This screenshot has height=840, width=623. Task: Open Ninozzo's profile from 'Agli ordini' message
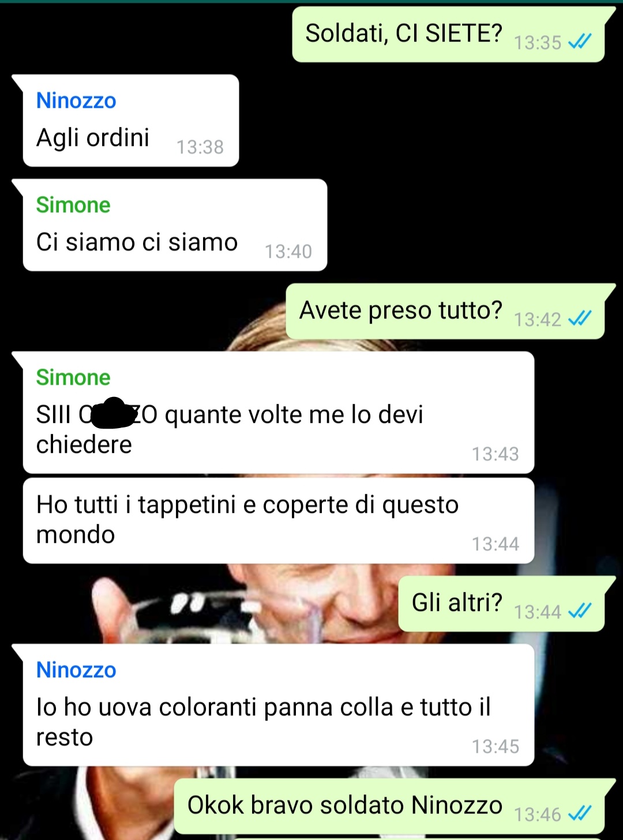(x=76, y=100)
